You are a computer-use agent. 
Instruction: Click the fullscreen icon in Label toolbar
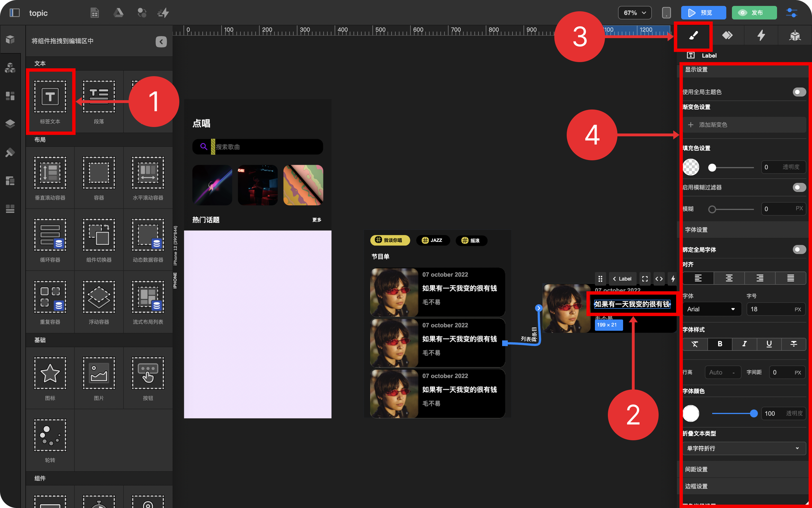[x=645, y=279]
